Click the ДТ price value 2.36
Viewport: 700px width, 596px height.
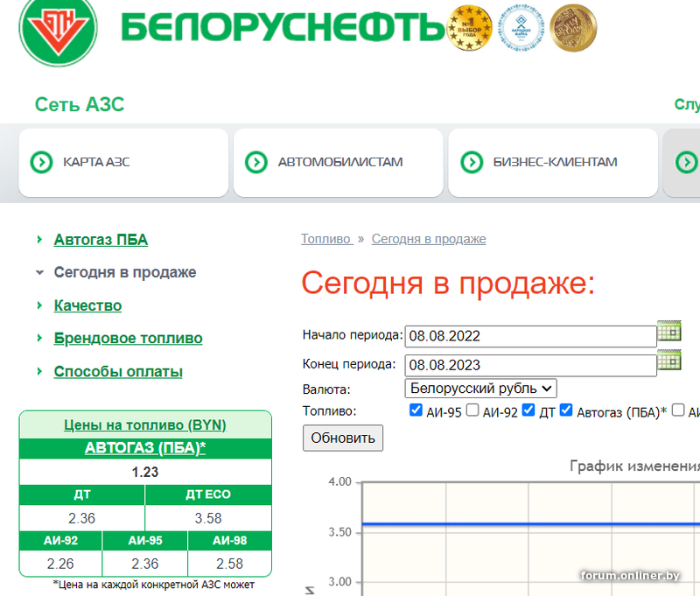(81, 518)
